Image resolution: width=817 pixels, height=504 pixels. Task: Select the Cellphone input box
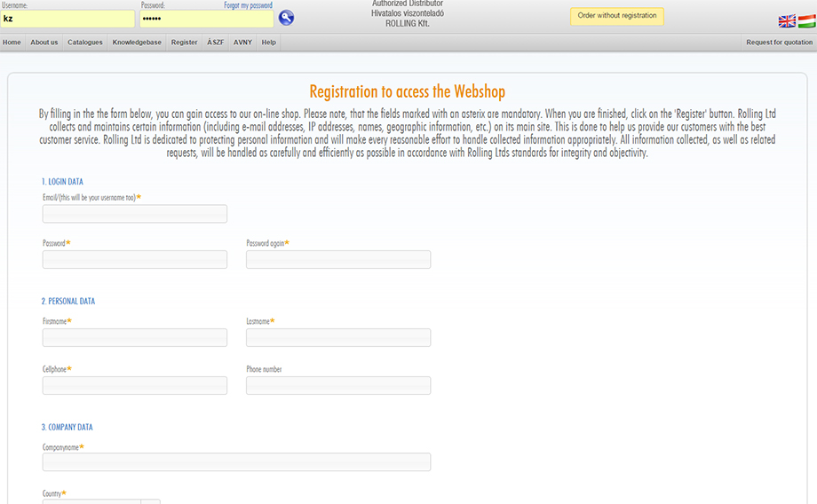(135, 385)
